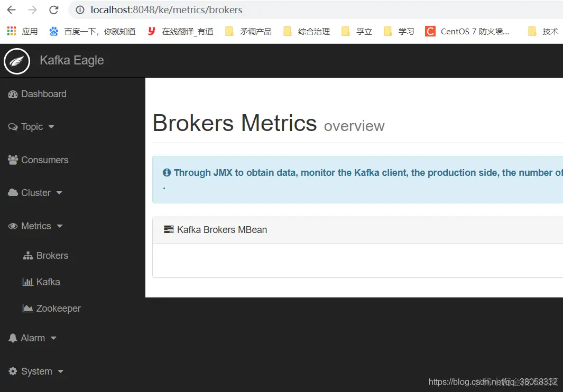Open the System sidebar menu
This screenshot has width=563, height=392.
[x=36, y=371]
